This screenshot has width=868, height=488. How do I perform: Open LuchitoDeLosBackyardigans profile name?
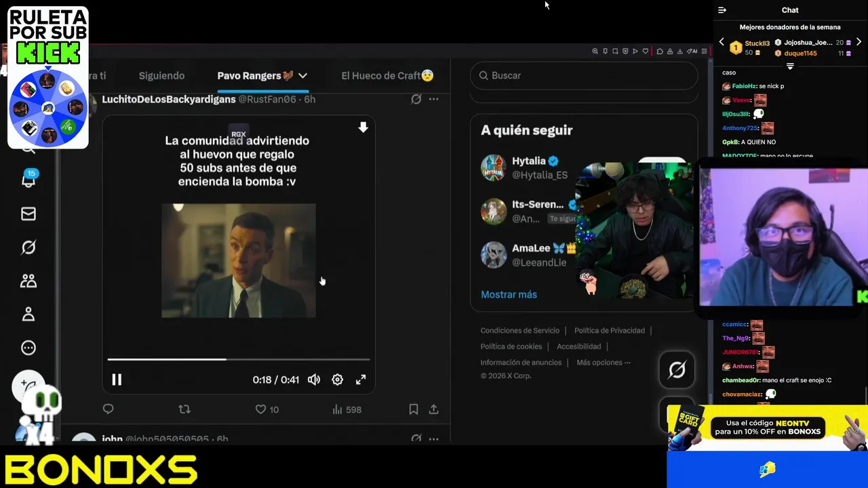tap(168, 99)
